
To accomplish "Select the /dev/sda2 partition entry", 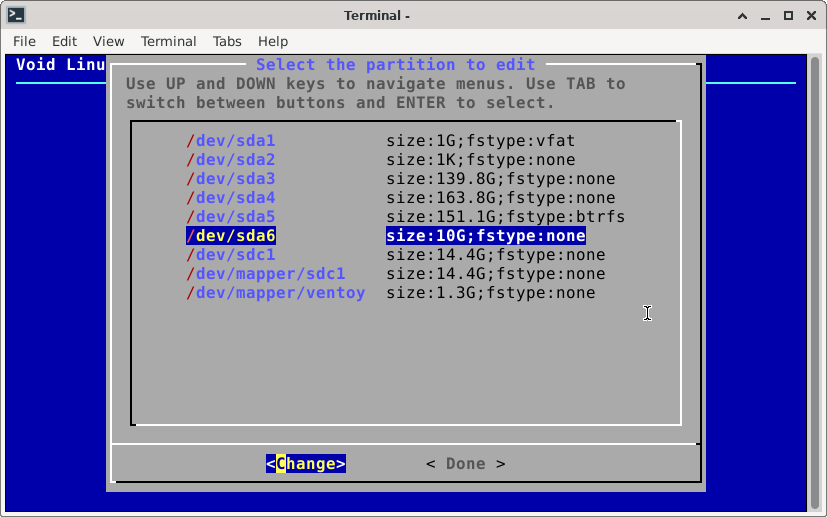I will 231,160.
